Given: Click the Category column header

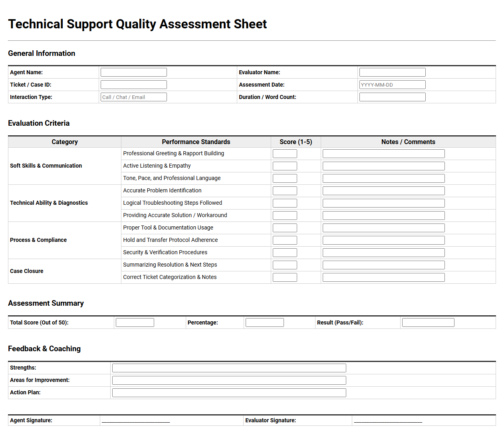Looking at the screenshot, I should 65,142.
